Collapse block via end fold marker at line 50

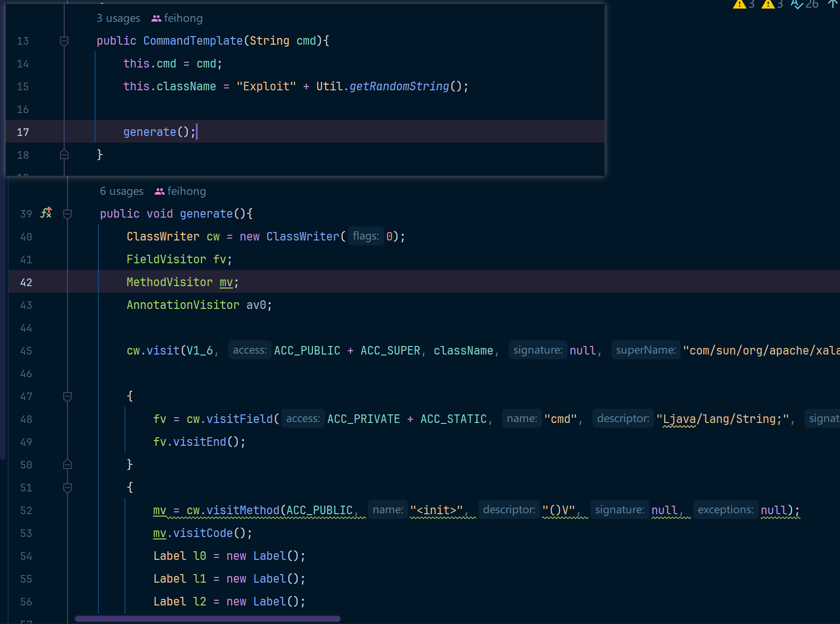click(x=68, y=464)
